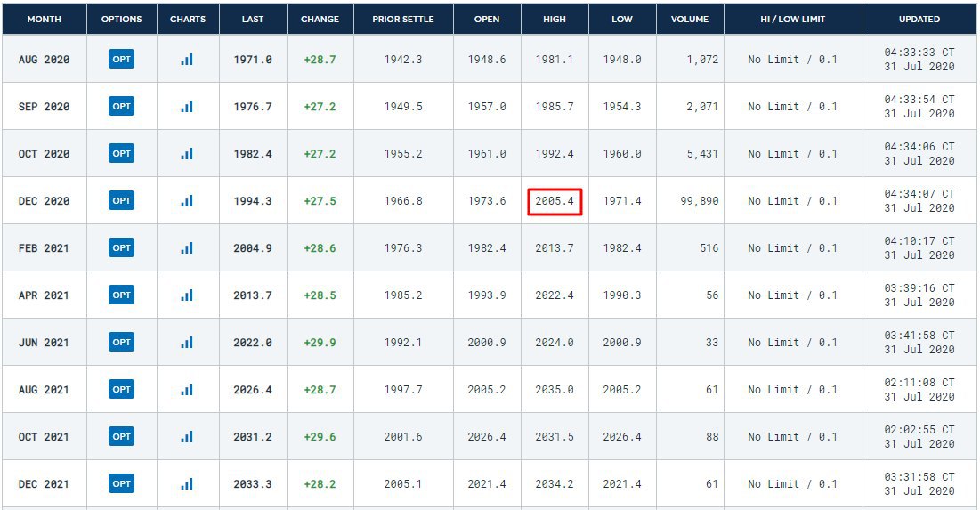
Task: Select the AUG 2021 month cell
Action: tap(44, 390)
